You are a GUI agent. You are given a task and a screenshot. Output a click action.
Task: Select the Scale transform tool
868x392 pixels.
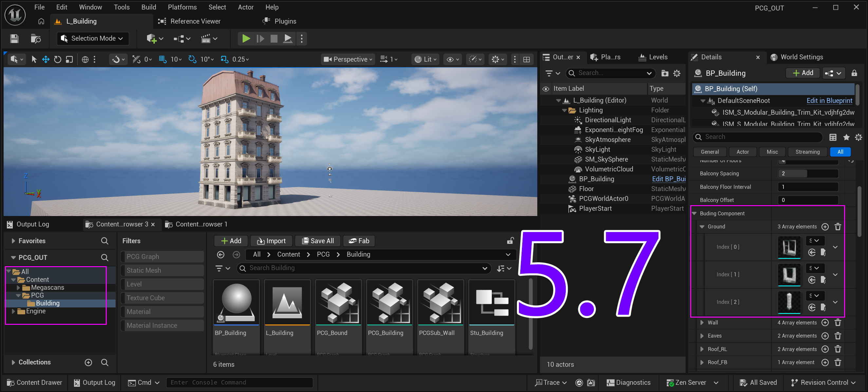coord(69,59)
